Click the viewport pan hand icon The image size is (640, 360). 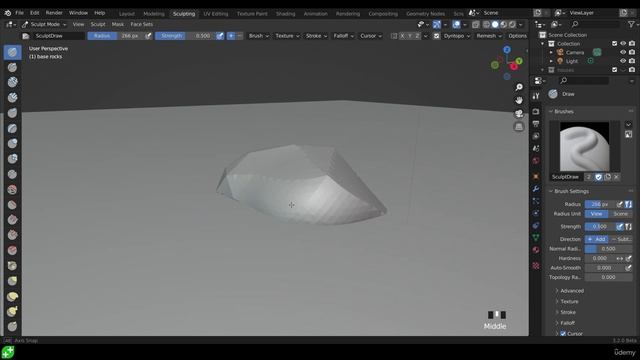[x=519, y=100]
